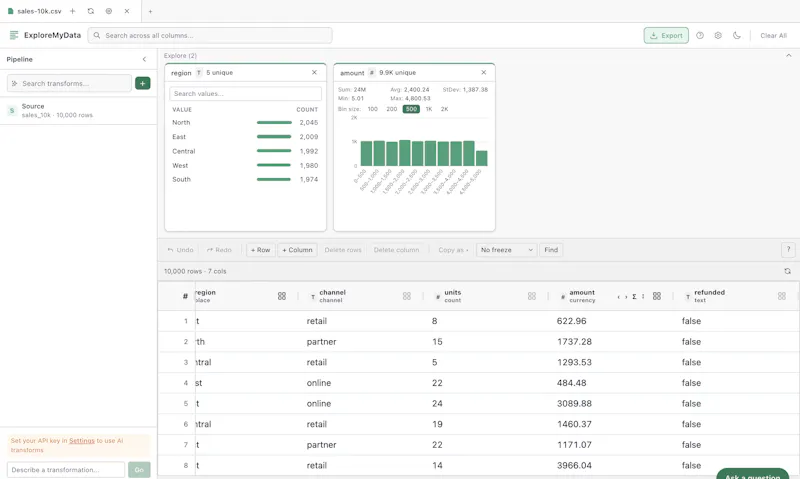The height and width of the screenshot is (479, 800).
Task: Select the South value row
Action: [245, 179]
